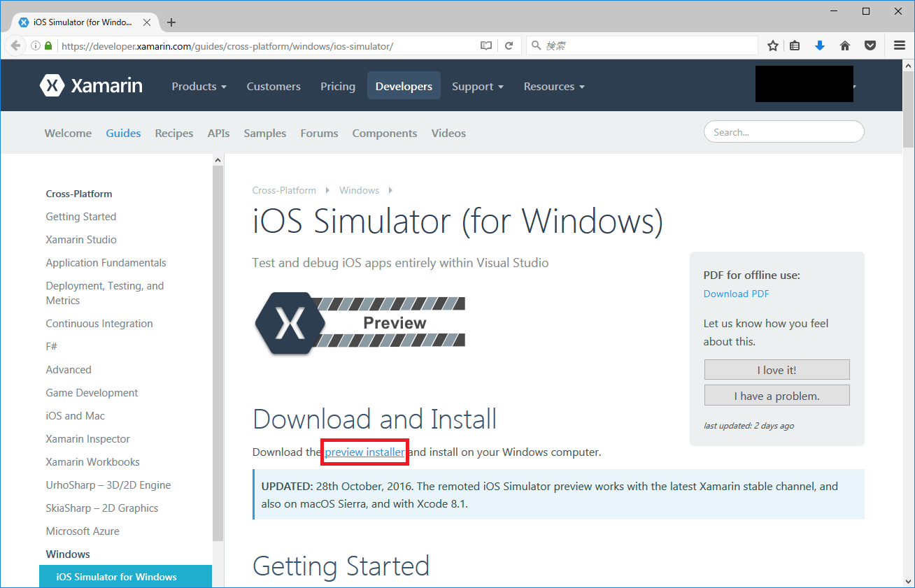
Task: Click the browser back arrow button
Action: click(x=15, y=45)
